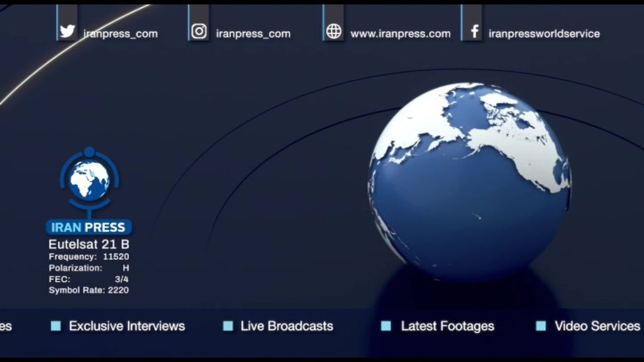Image resolution: width=644 pixels, height=362 pixels.
Task: Click the large 3D rotating globe
Action: click(469, 181)
